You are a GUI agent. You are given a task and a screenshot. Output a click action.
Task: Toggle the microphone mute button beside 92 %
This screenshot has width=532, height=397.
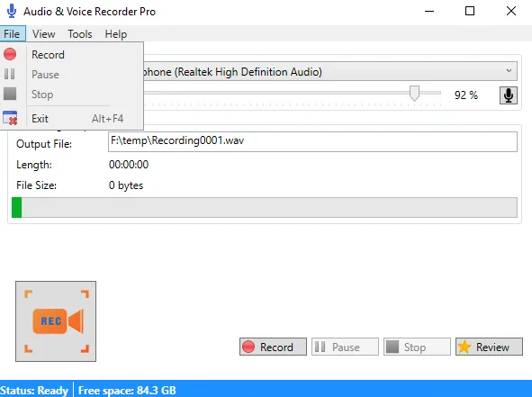pyautogui.click(x=509, y=95)
